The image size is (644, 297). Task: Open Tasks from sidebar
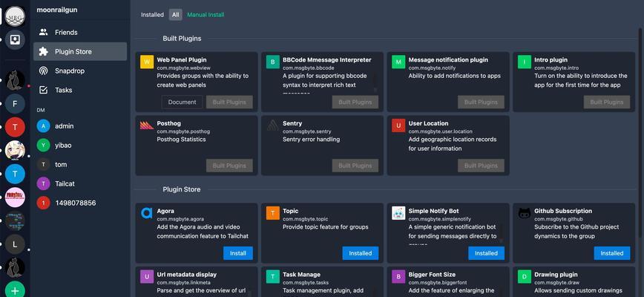click(80, 90)
